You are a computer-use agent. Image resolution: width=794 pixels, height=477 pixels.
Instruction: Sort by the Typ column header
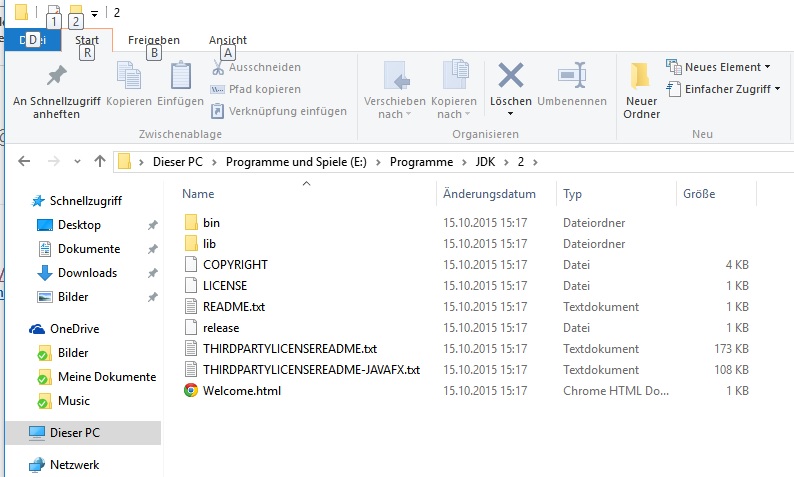572,194
